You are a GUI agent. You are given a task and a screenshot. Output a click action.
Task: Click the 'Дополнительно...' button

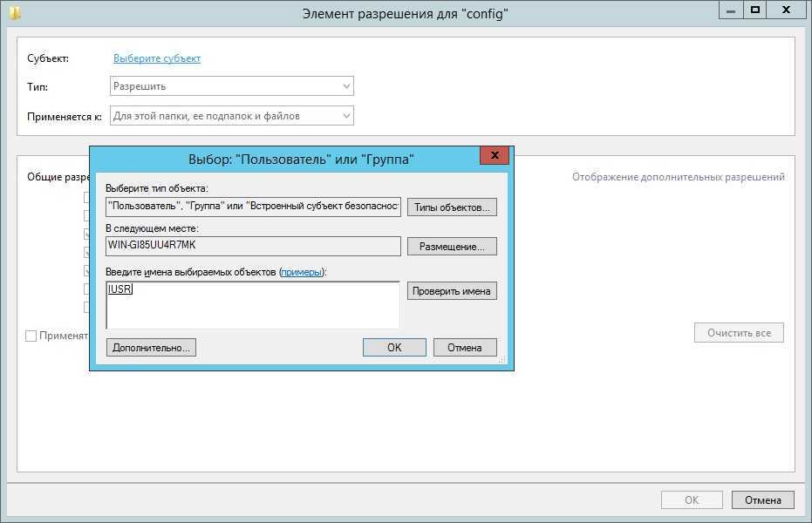[151, 348]
